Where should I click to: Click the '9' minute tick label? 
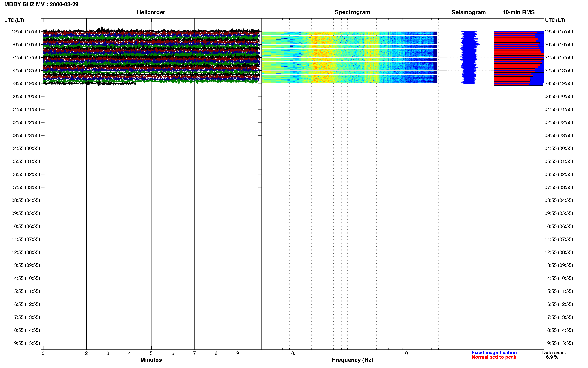[x=238, y=353]
